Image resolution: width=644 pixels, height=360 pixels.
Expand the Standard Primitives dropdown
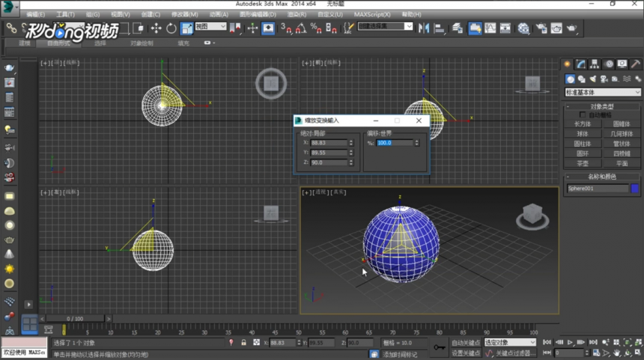click(x=603, y=92)
